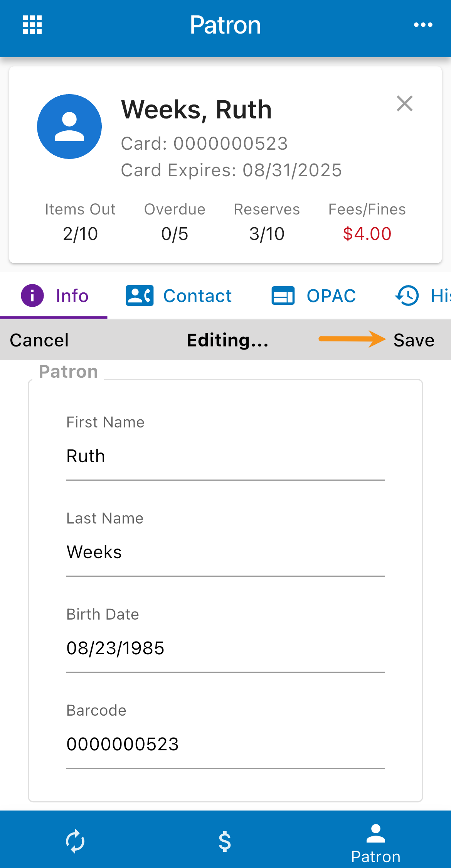The width and height of the screenshot is (451, 868).
Task: Open the three-dot more options menu
Action: coord(423,25)
